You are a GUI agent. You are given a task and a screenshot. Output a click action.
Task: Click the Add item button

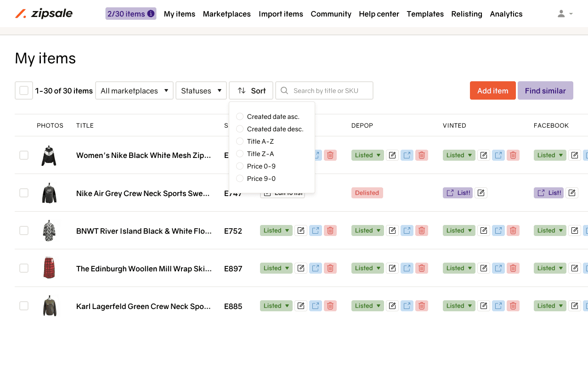(492, 90)
